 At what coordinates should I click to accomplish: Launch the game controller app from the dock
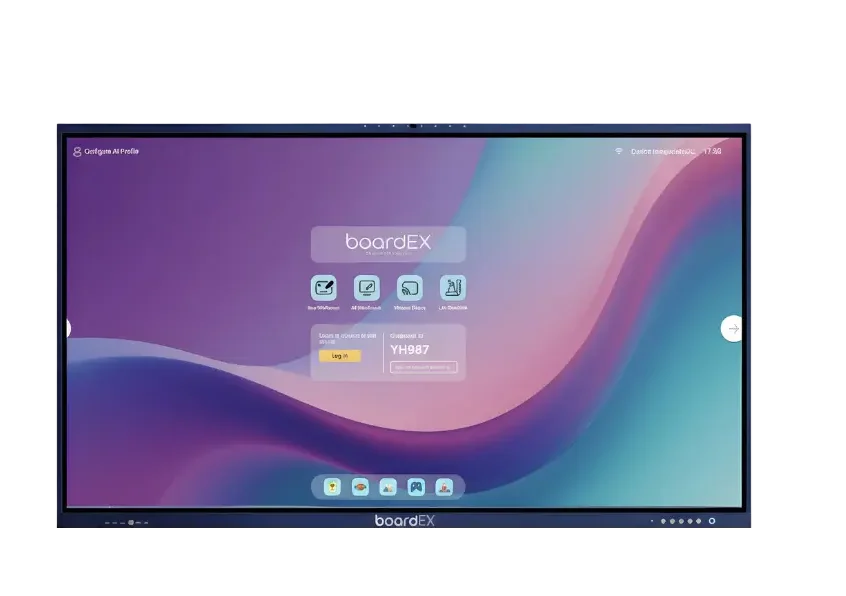click(x=415, y=487)
